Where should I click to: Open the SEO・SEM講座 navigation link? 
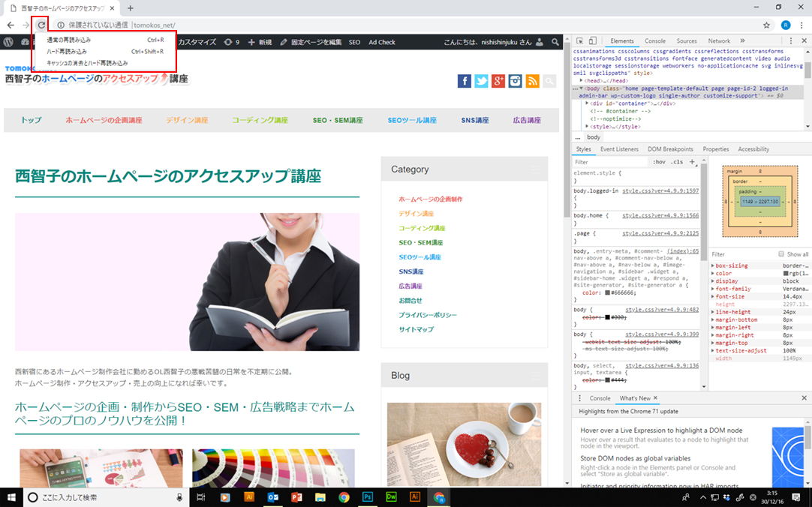coord(337,120)
